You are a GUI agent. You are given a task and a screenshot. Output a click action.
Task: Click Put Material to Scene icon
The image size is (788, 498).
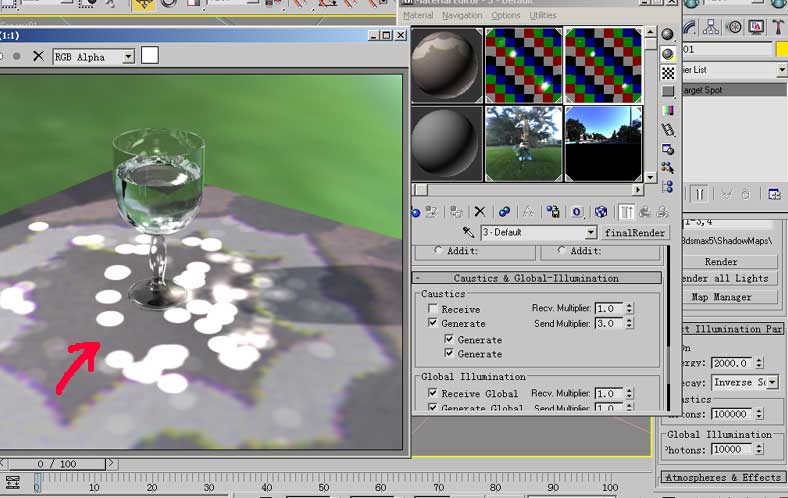point(432,212)
